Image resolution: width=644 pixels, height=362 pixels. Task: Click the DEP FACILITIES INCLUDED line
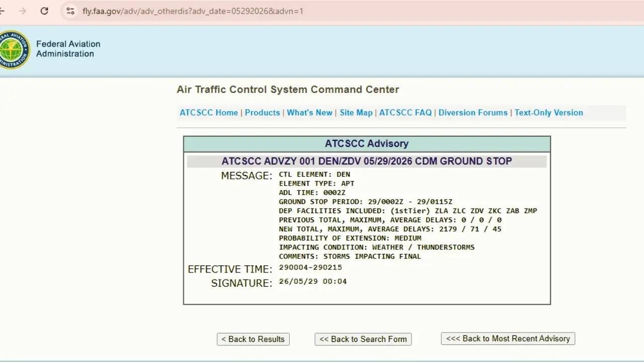(x=408, y=211)
